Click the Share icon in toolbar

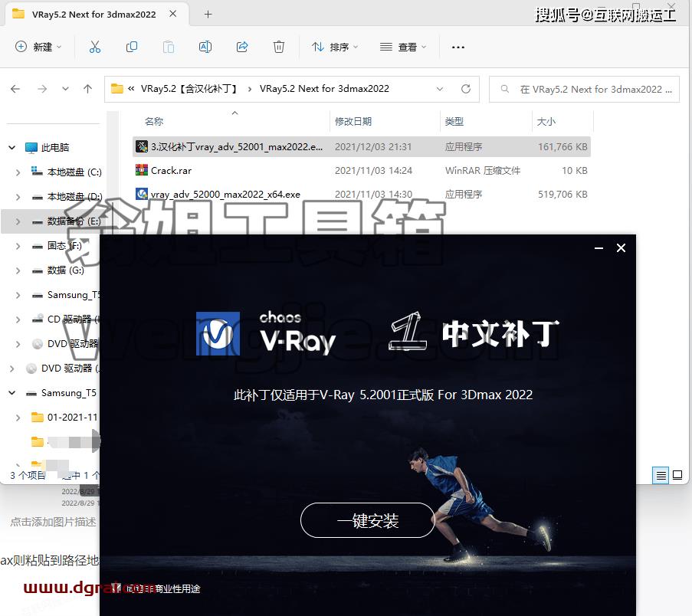pos(242,47)
